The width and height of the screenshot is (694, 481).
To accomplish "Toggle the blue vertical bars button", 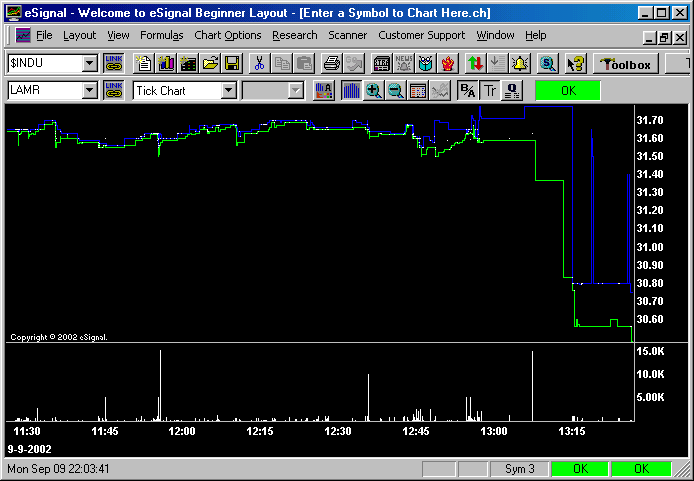I will [x=351, y=90].
